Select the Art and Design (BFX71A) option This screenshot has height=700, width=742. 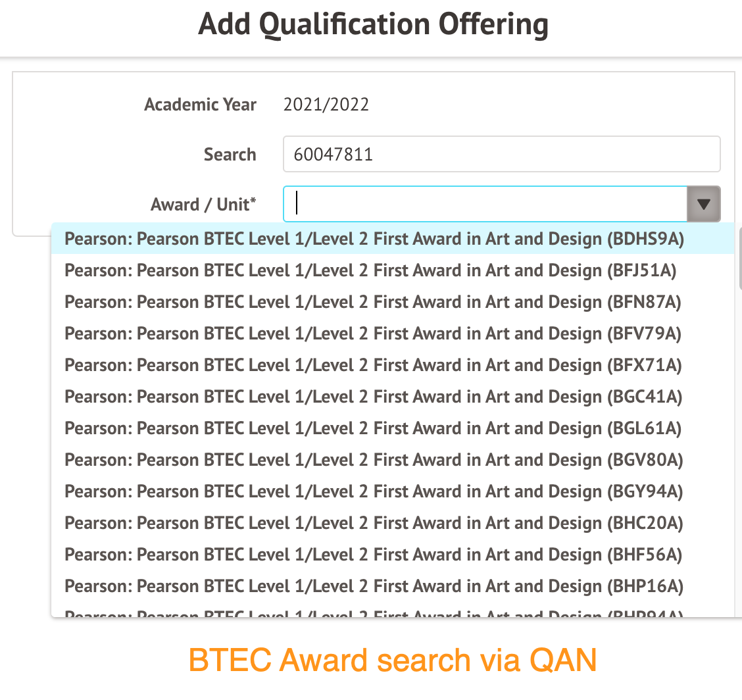pos(393,365)
